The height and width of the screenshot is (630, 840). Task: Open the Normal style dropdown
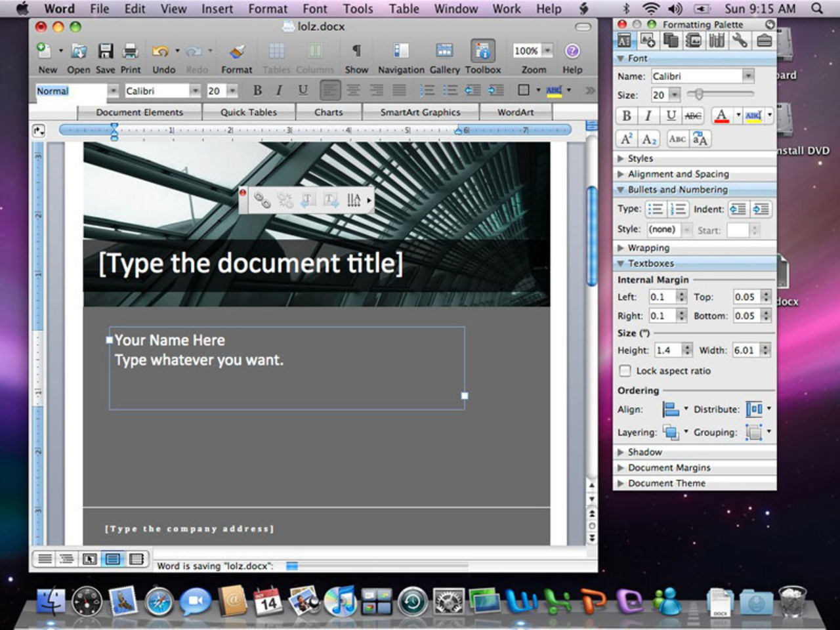click(113, 91)
